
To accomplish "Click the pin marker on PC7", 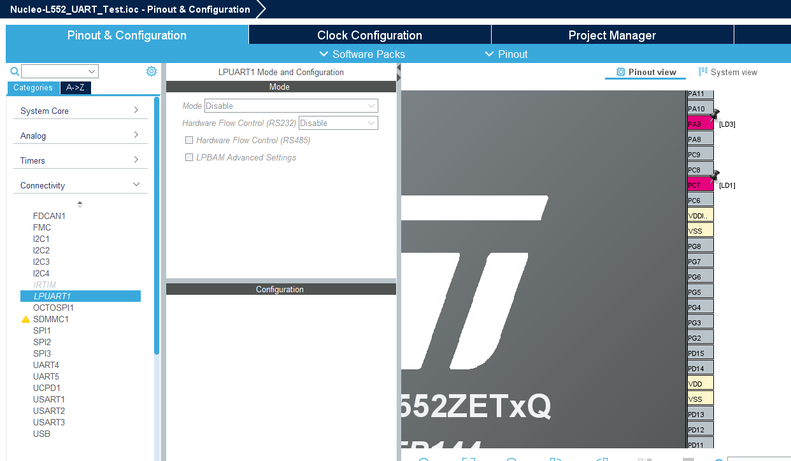I will (714, 177).
